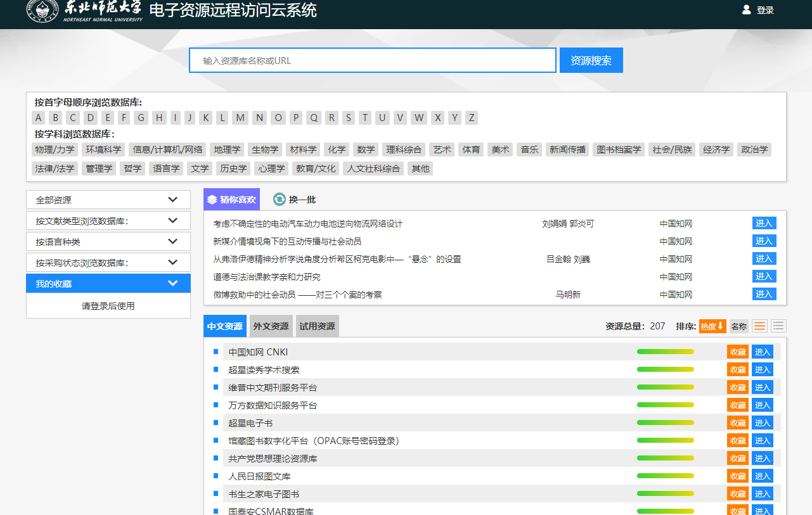Focus the resource name search field
Viewport: 812px width, 515px height.
coord(373,61)
